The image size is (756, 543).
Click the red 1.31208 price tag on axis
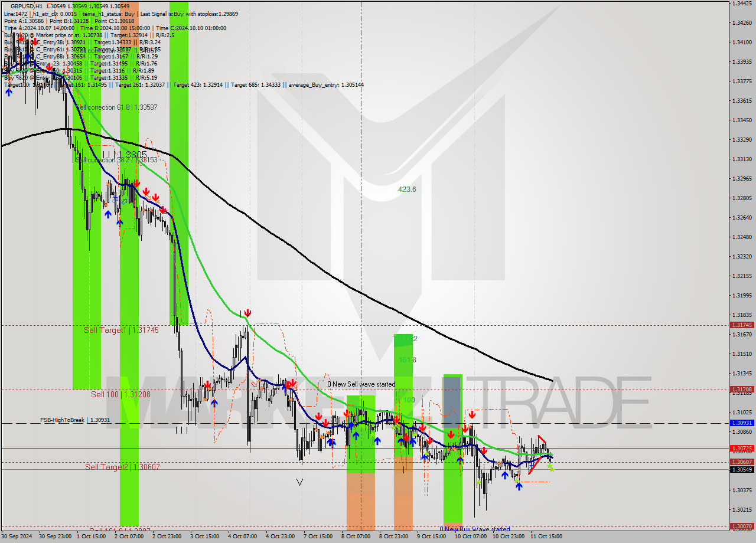742,390
